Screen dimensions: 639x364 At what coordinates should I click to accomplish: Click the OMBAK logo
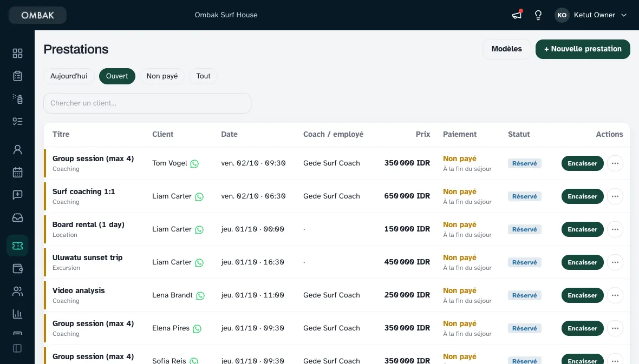(37, 15)
